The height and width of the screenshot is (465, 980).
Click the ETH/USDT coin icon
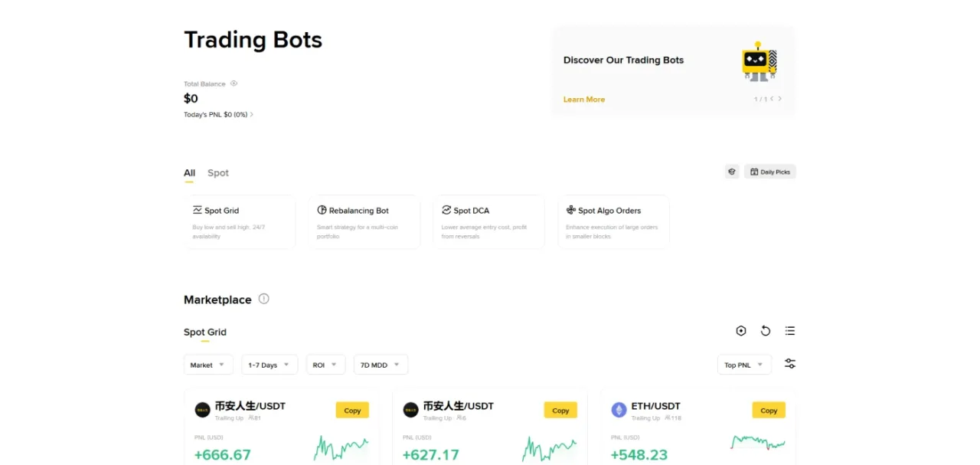(x=619, y=410)
